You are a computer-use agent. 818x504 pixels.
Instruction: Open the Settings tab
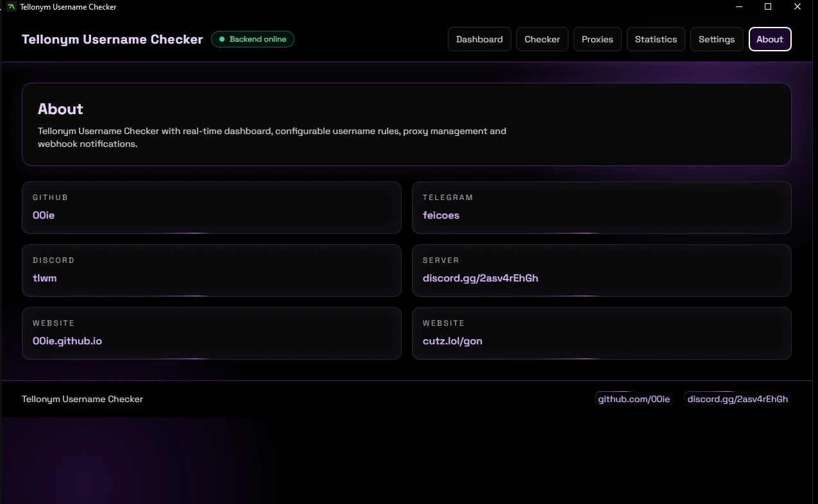click(x=717, y=39)
